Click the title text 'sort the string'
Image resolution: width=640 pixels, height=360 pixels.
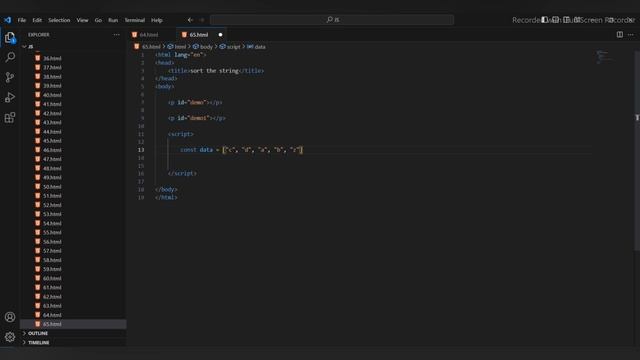(x=214, y=71)
